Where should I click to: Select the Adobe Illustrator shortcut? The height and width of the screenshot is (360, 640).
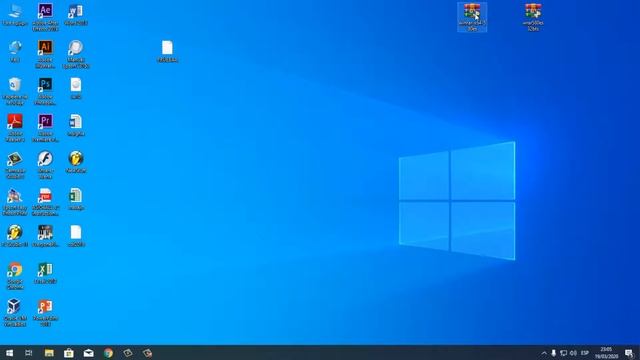(x=45, y=53)
